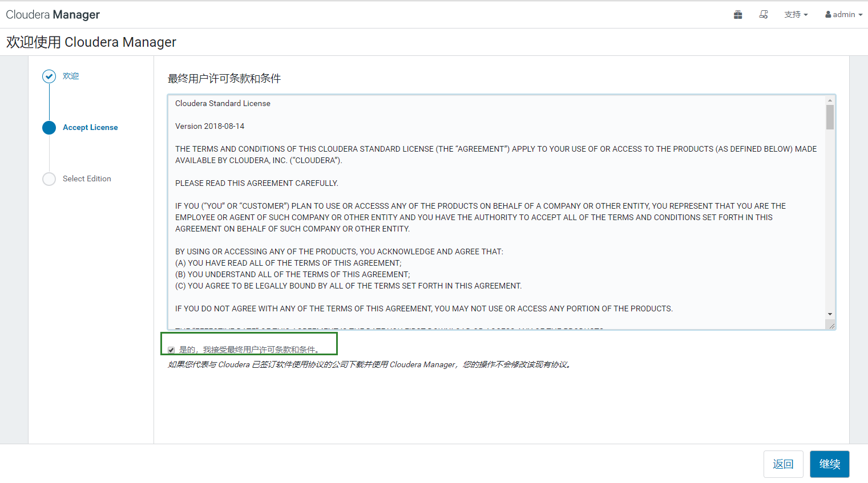Click the Cloudera Manager logo
868x483 pixels.
(53, 15)
